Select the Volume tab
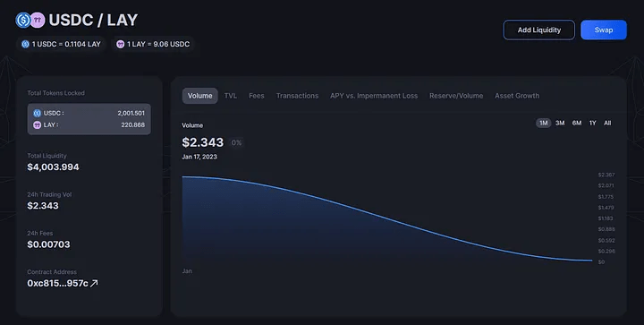Screen dimensions: 644x325 (x=200, y=96)
